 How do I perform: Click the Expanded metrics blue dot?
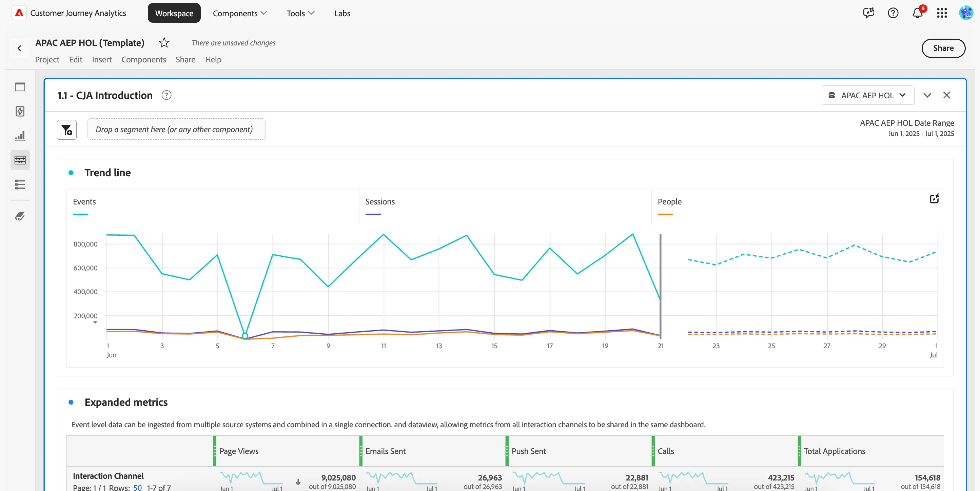pyautogui.click(x=71, y=402)
